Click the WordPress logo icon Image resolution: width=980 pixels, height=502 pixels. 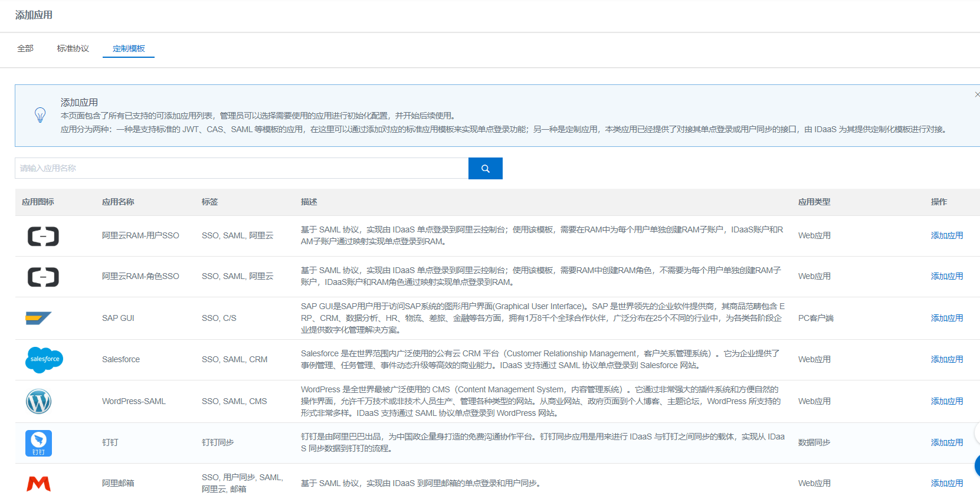click(38, 401)
